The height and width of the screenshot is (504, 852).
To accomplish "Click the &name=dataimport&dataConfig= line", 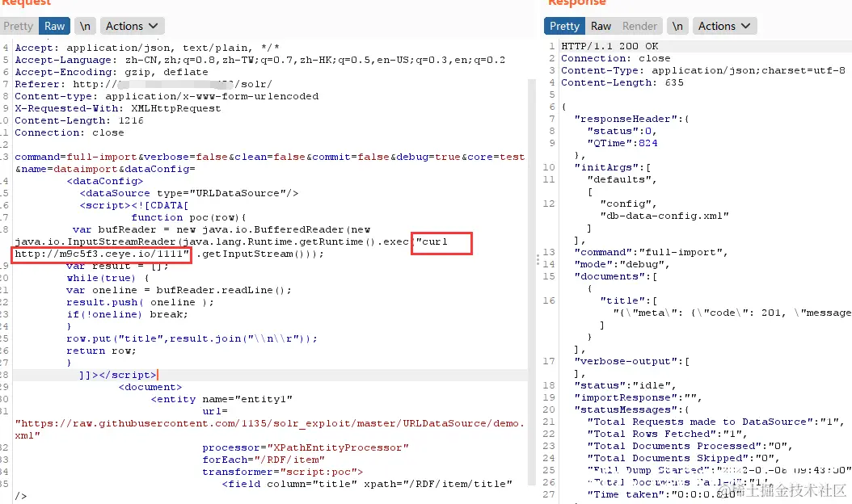I will coord(105,169).
